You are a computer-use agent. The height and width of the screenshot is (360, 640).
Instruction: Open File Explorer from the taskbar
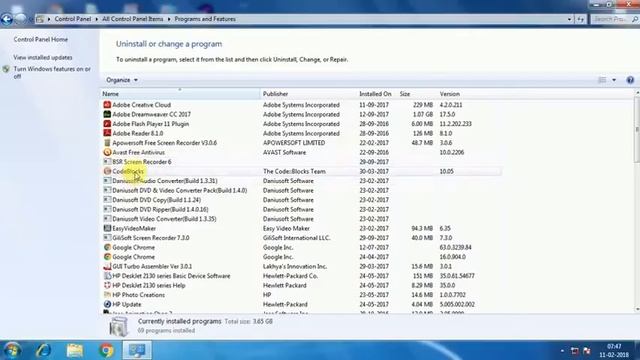[75, 350]
